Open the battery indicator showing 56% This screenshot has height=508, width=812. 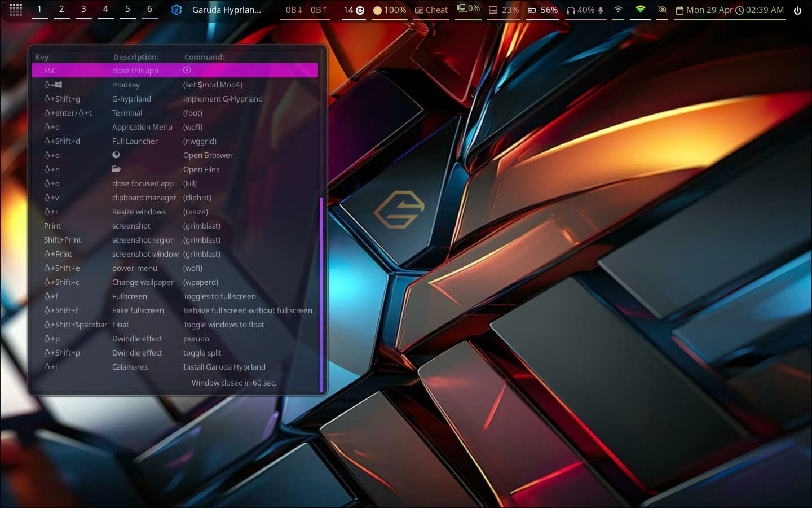(x=541, y=10)
